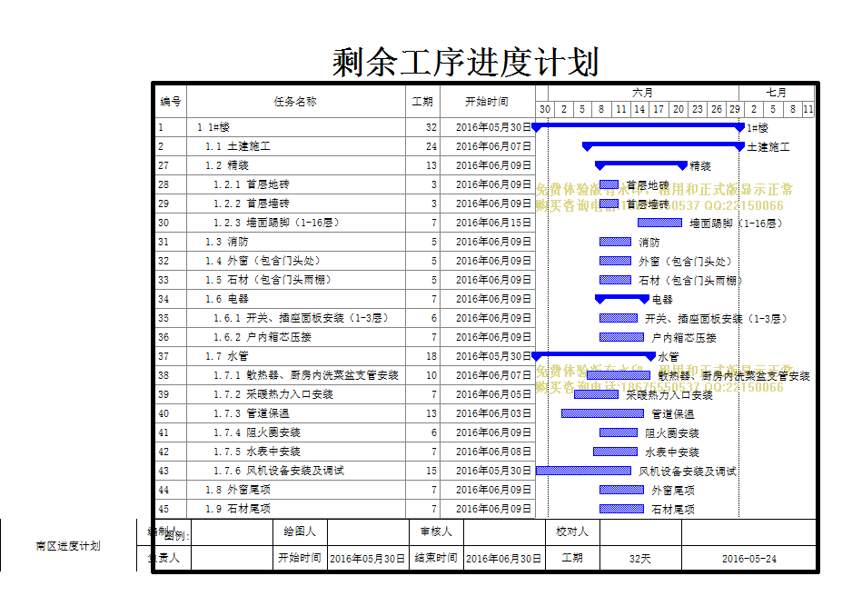Viewport: 862px width, 616px height.
Task: Click duration 18 in the 水管 row
Action: [431, 356]
